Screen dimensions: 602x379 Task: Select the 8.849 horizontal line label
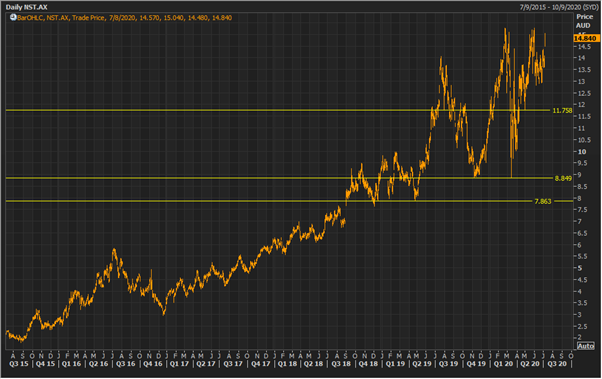tap(563, 178)
